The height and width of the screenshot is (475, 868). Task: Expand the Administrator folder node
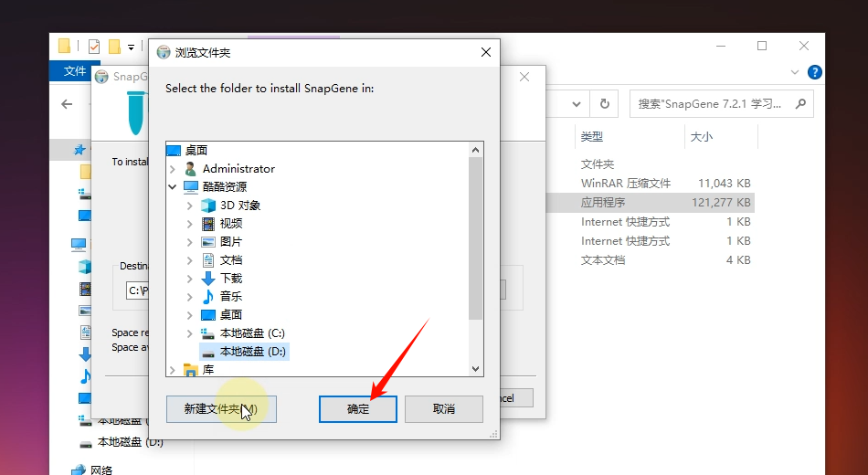(x=173, y=169)
